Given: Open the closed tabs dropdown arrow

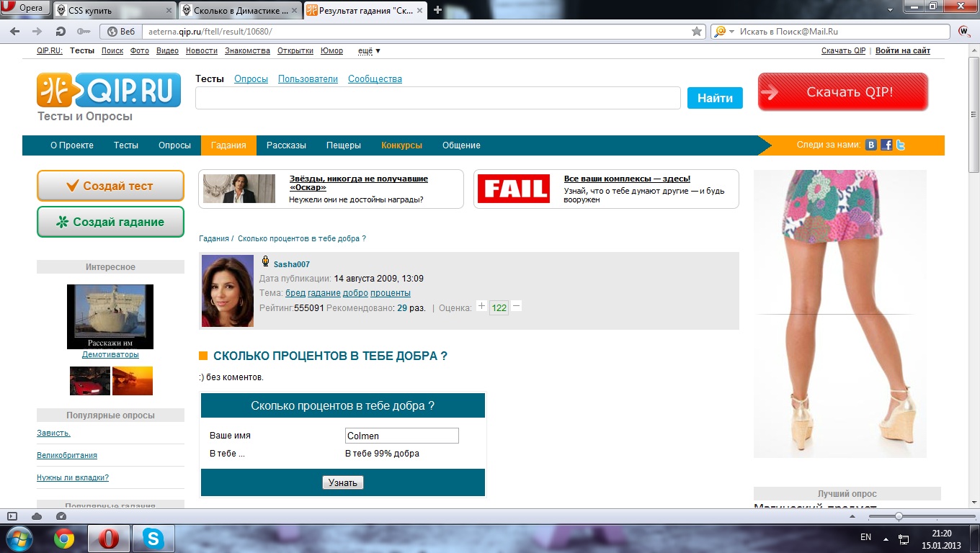Looking at the screenshot, I should tap(891, 9).
